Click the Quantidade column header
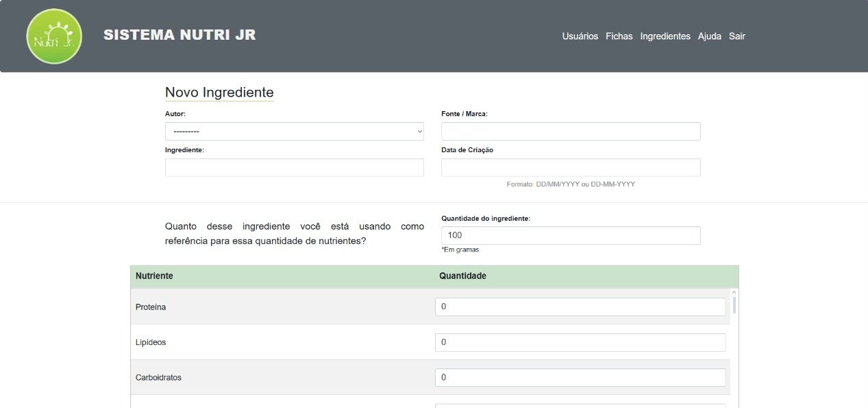The height and width of the screenshot is (408, 868). (462, 276)
